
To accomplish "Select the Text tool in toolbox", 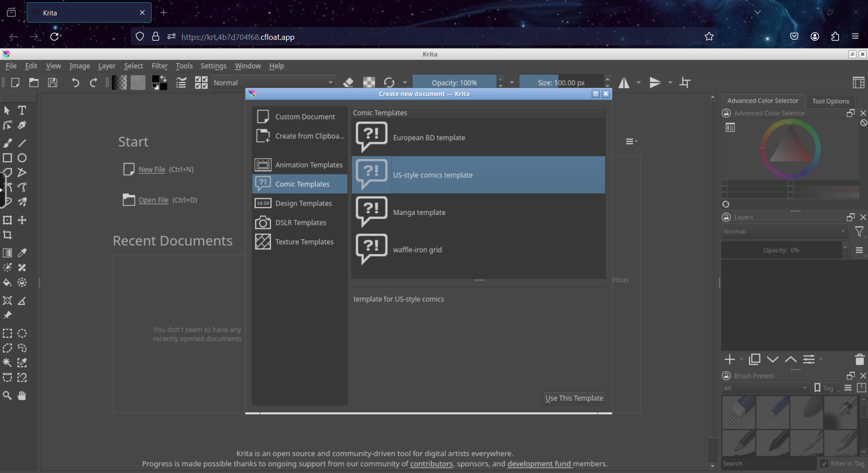I will [22, 110].
